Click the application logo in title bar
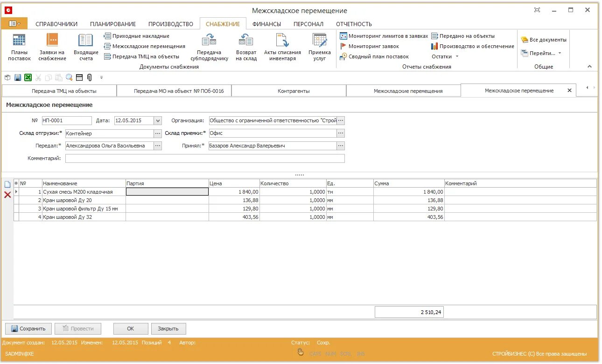The width and height of the screenshot is (602, 364). coord(8,10)
